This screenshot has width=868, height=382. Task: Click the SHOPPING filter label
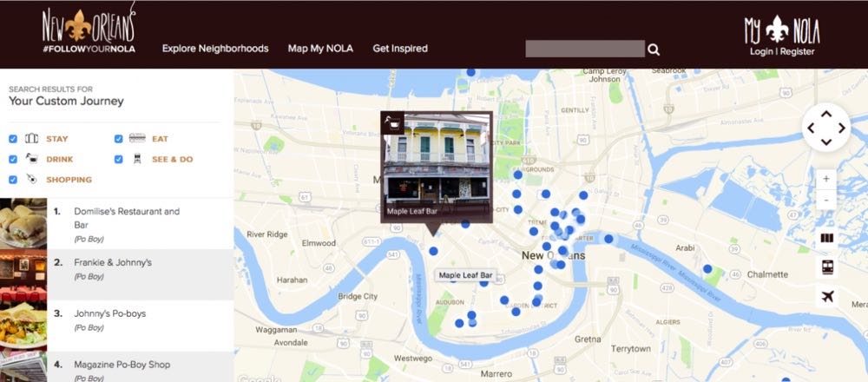tap(69, 180)
